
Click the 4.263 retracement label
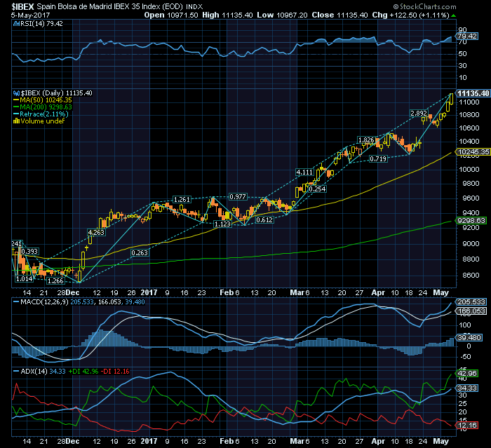(x=96, y=232)
